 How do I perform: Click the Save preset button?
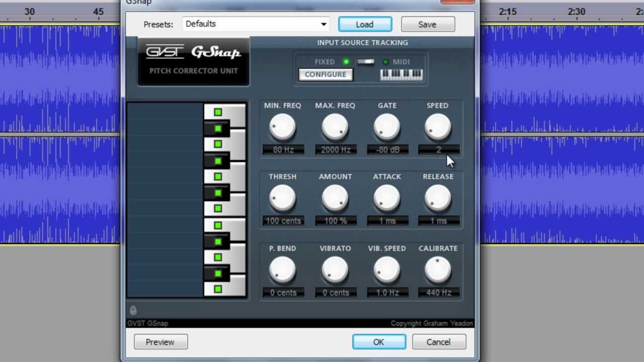pos(427,24)
